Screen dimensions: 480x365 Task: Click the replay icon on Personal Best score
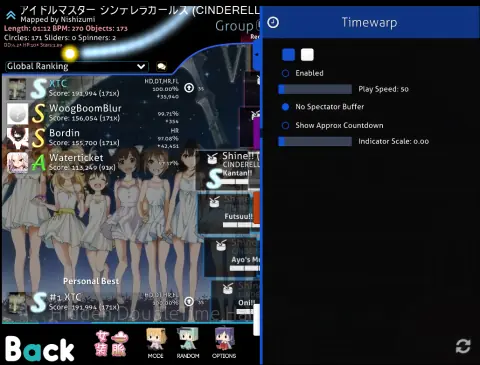point(189,302)
